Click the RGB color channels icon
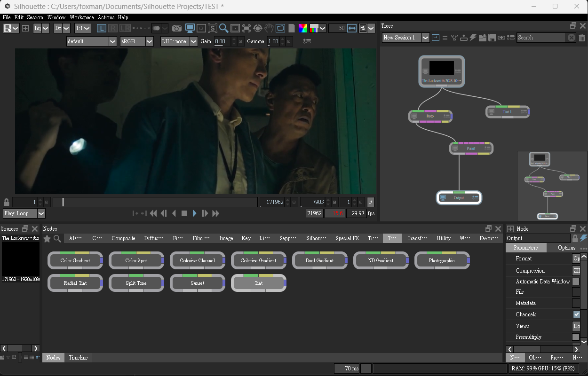The width and height of the screenshot is (588, 376). click(x=303, y=28)
